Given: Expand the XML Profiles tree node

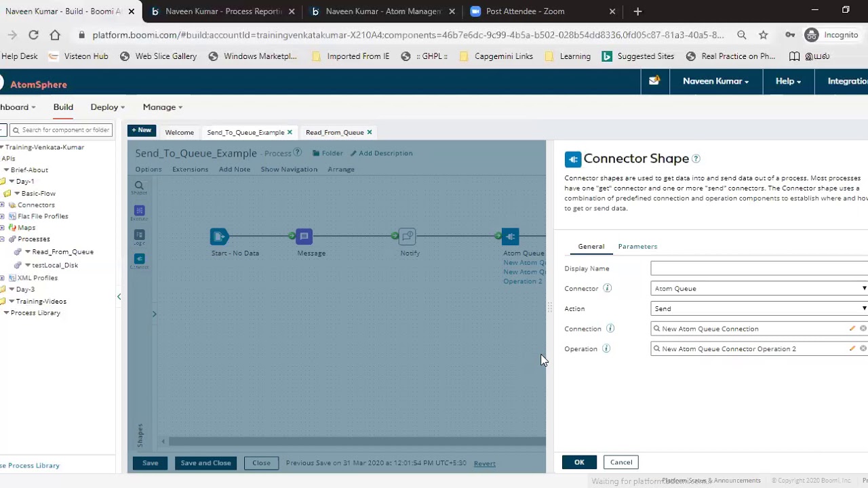Looking at the screenshot, I should coord(3,278).
